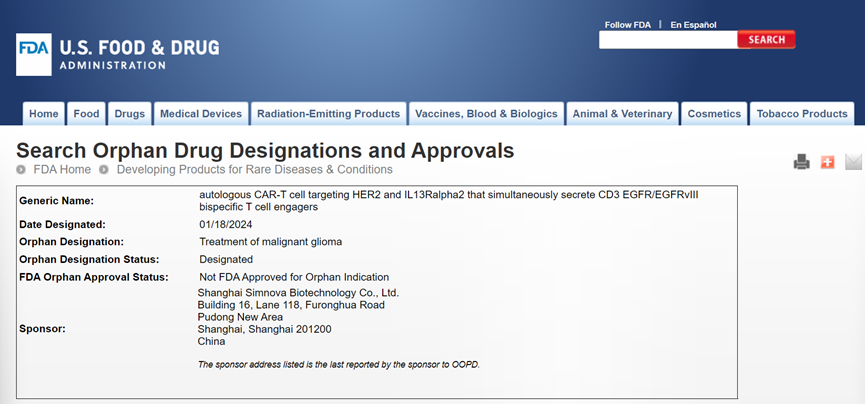865x404 pixels.
Task: Open Radiation-Emitting Products tab
Action: (328, 114)
